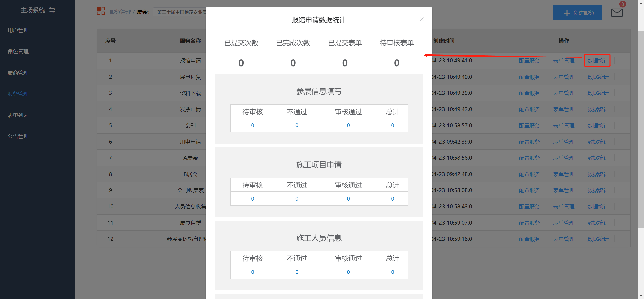Click 用电申请 service name in row 6
Screen dimensions: 644x299
pos(190,142)
